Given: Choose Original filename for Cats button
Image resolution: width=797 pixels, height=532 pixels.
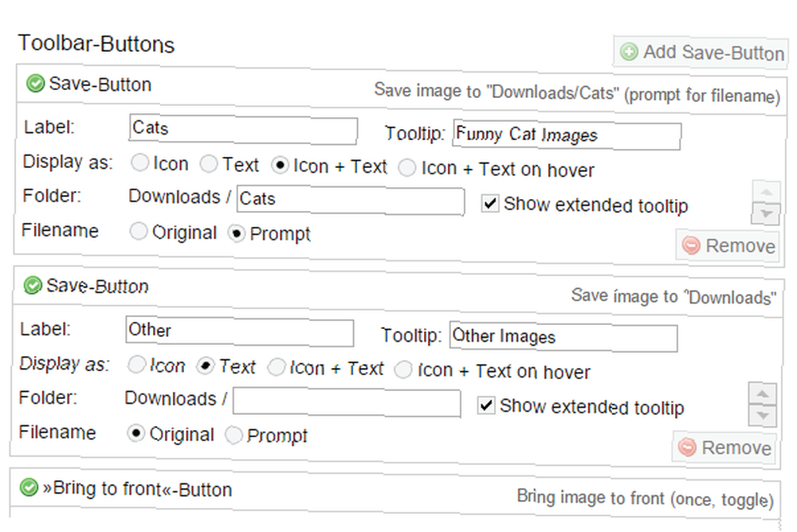Looking at the screenshot, I should tap(138, 231).
